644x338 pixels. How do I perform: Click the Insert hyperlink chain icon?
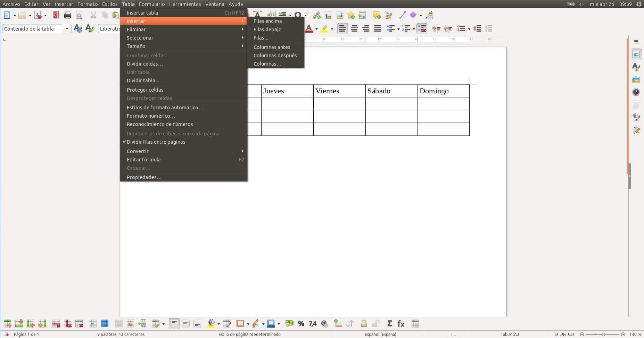tap(316, 15)
